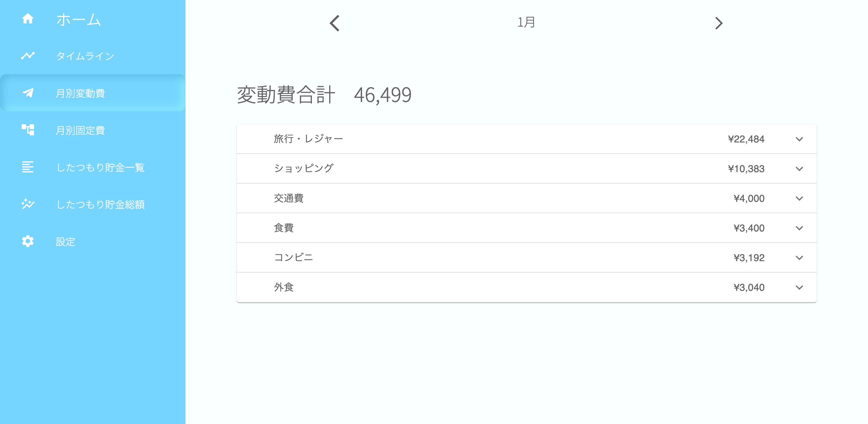Select the blocks icon for 月別固定費
The image size is (868, 424).
28,131
